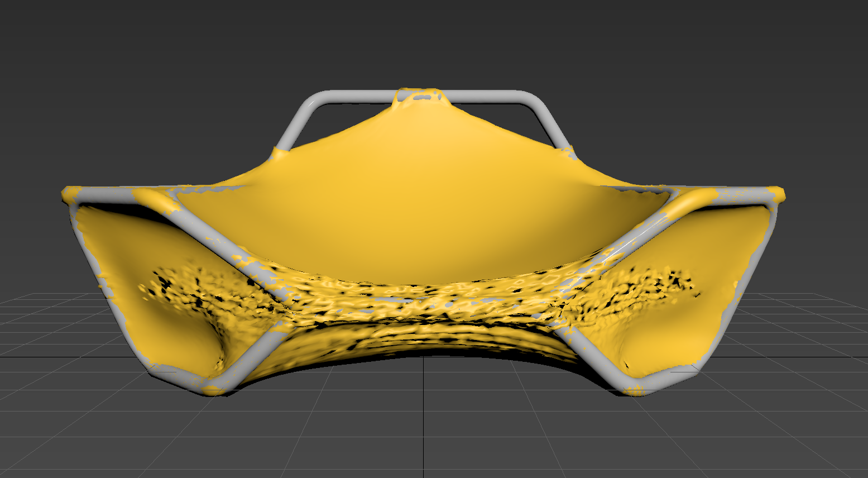Click empty viewport background above the model
868x478 pixels.
(424, 39)
